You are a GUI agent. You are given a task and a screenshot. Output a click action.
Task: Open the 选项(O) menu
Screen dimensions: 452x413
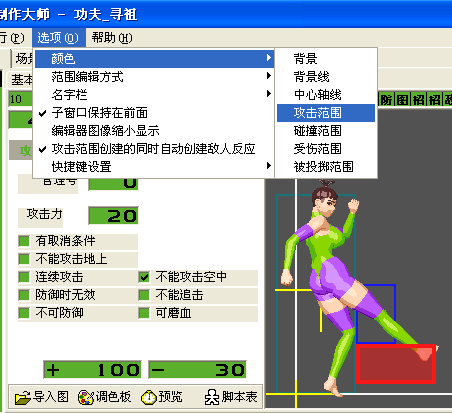click(x=59, y=38)
